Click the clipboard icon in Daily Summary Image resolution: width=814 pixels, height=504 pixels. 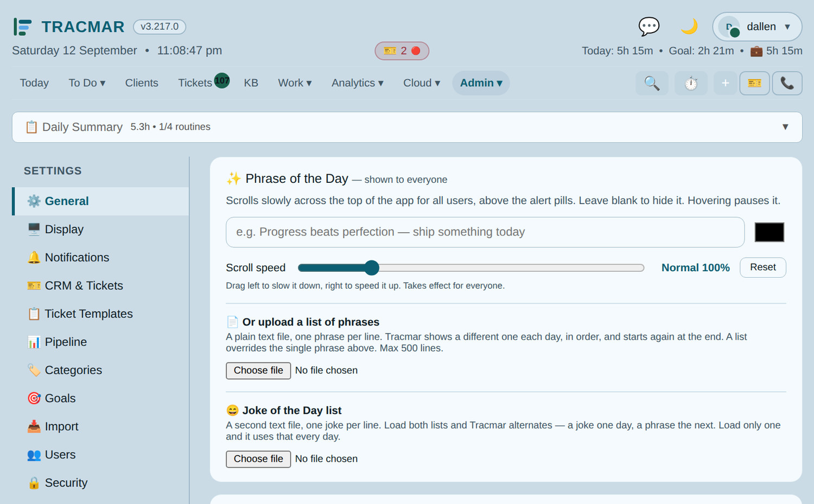point(31,127)
